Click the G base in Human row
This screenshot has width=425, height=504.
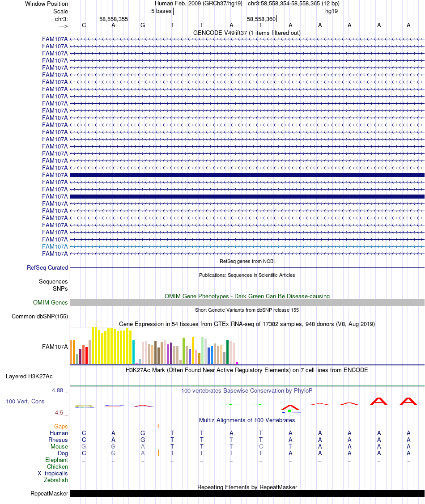(143, 433)
